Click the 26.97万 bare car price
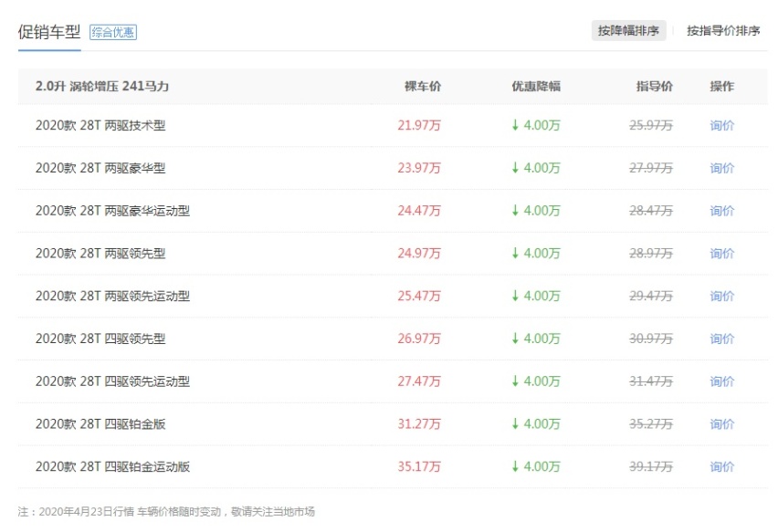The height and width of the screenshot is (532, 778). [x=419, y=339]
